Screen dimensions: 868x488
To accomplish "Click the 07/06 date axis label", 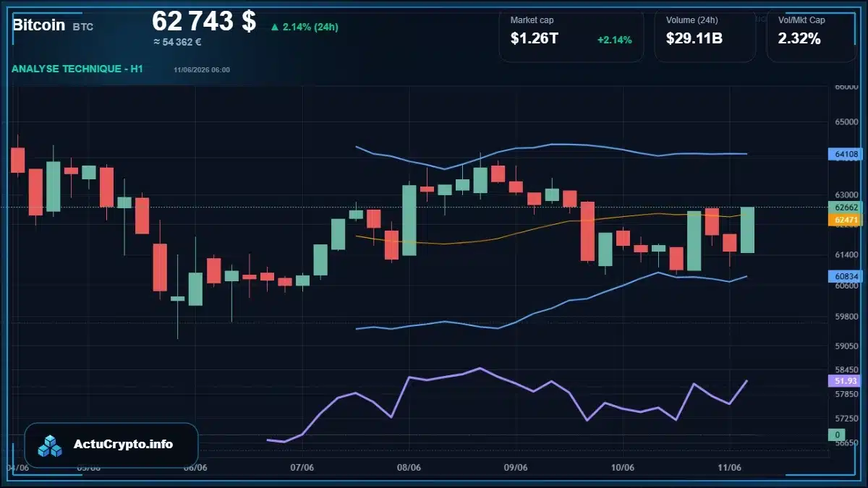I will 302,467.
